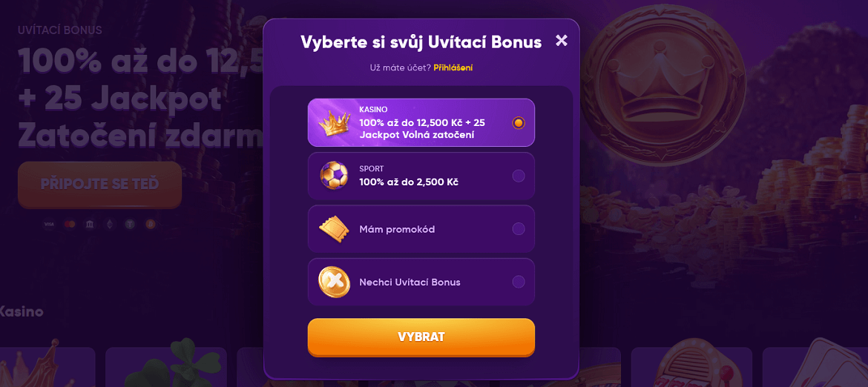
Task: Click the golden crown Kasino icon
Action: coord(334,122)
